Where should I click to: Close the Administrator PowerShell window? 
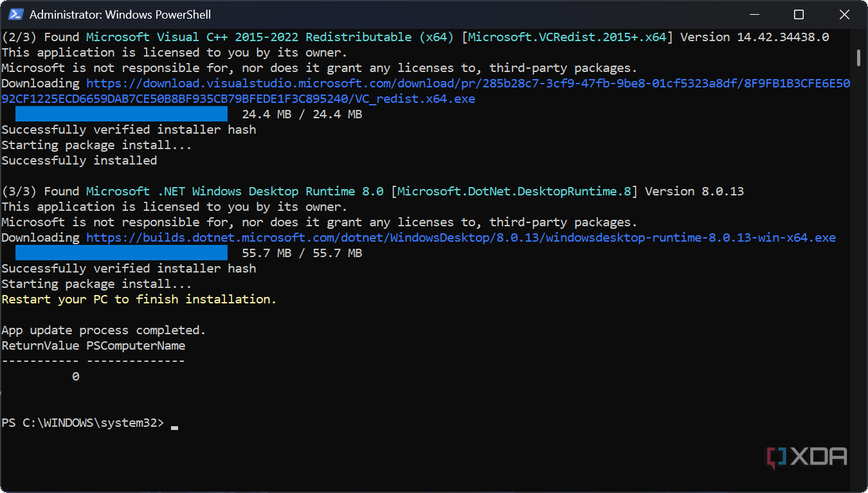point(844,14)
